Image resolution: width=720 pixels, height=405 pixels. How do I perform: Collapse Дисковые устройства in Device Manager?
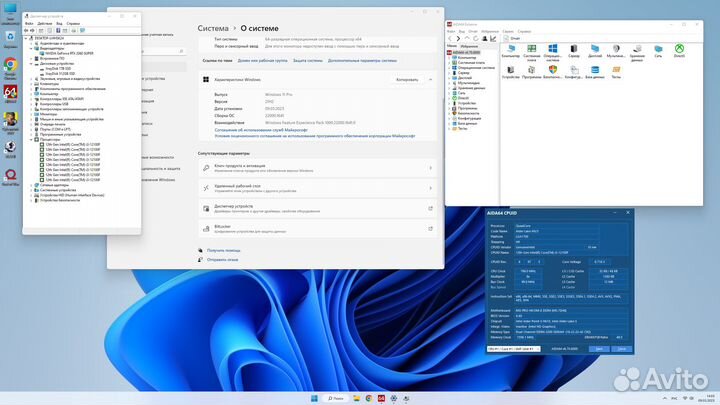(x=31, y=63)
